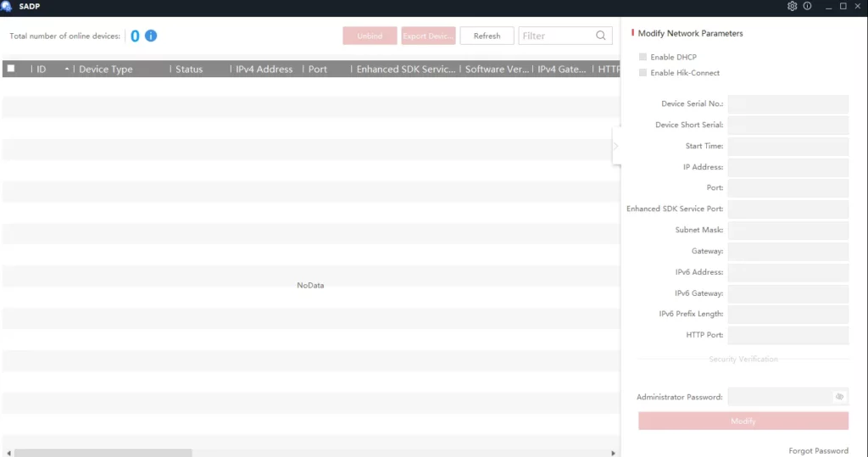The height and width of the screenshot is (457, 868).
Task: Click the Port input field
Action: (788, 187)
